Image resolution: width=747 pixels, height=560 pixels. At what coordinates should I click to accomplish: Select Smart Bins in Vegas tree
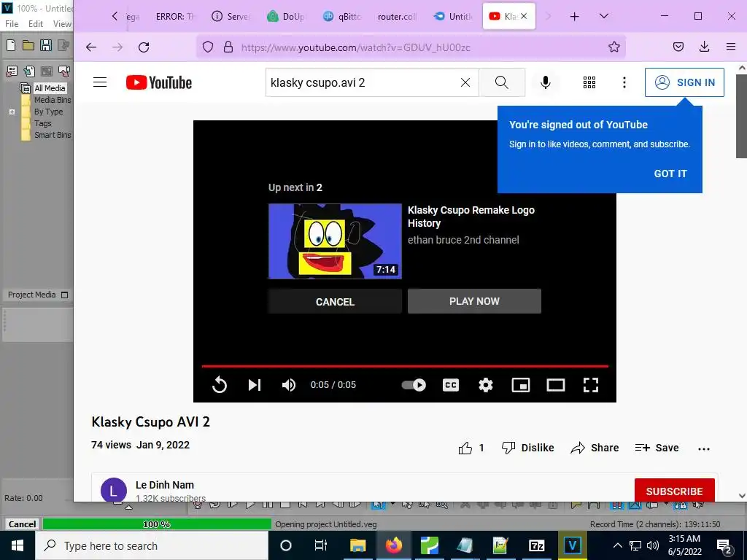pos(53,135)
